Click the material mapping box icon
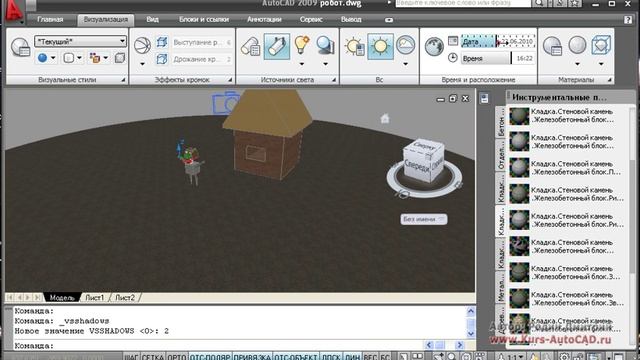This screenshot has width=640, height=360. (601, 45)
